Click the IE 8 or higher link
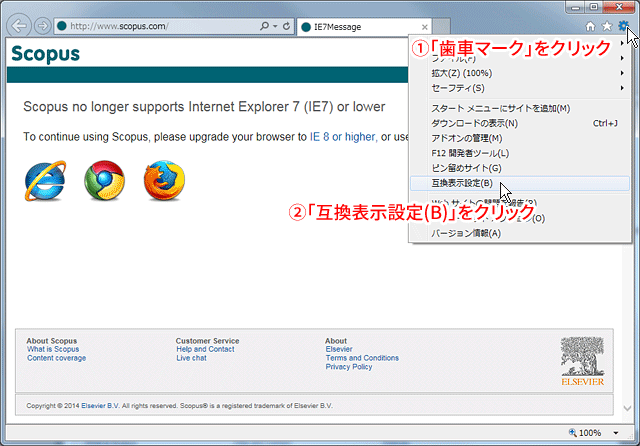Image resolution: width=640 pixels, height=446 pixels. (342, 137)
